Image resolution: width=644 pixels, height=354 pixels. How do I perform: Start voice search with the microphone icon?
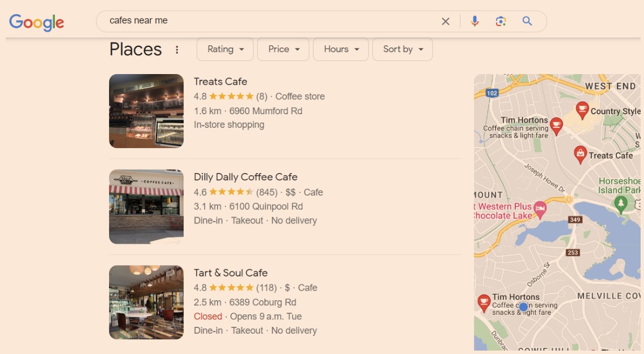click(x=475, y=21)
